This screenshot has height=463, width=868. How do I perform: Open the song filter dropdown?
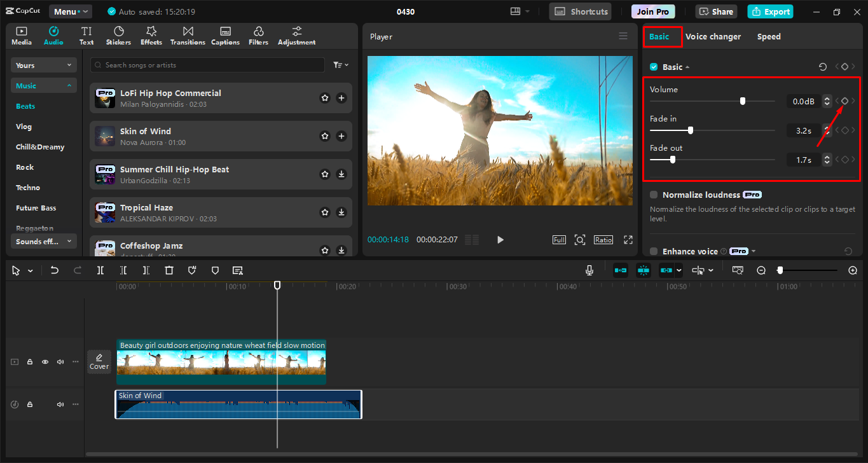click(x=340, y=65)
